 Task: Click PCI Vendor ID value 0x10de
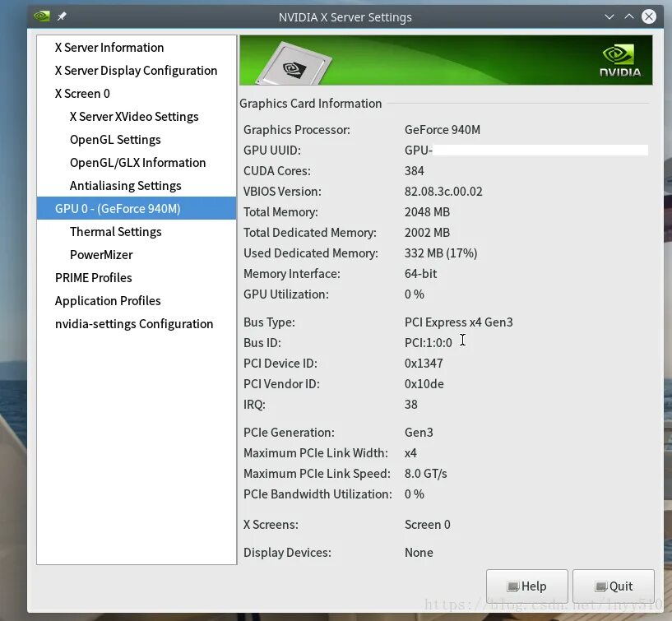pyautogui.click(x=424, y=383)
